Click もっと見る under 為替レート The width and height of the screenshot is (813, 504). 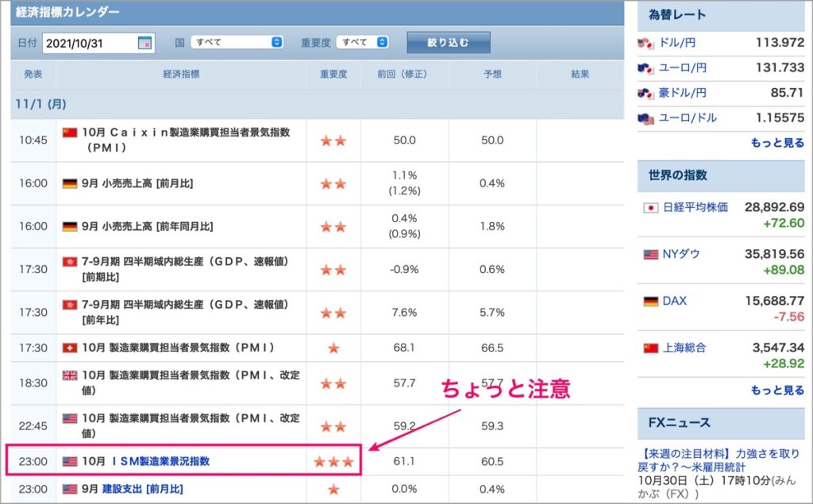[x=777, y=143]
